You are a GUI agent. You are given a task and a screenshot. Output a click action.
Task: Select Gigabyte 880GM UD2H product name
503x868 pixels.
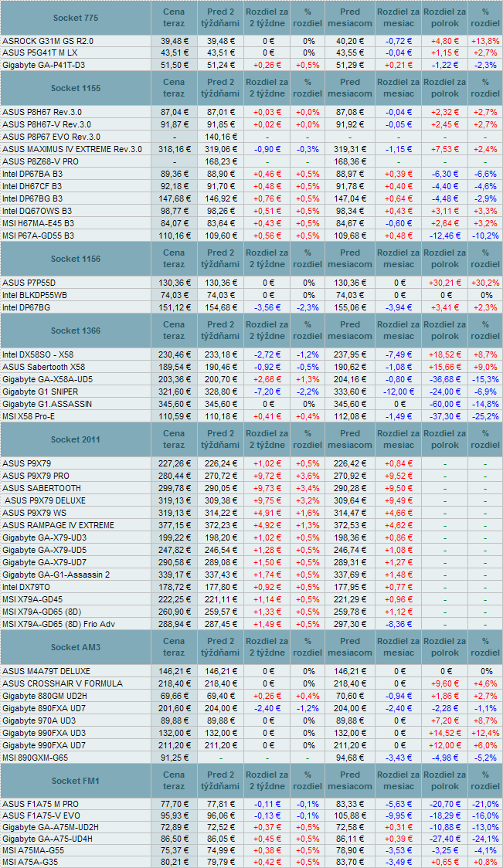coord(44,695)
